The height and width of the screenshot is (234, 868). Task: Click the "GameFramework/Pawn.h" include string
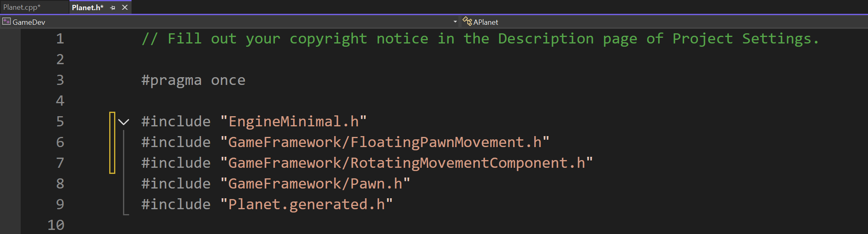(x=315, y=184)
